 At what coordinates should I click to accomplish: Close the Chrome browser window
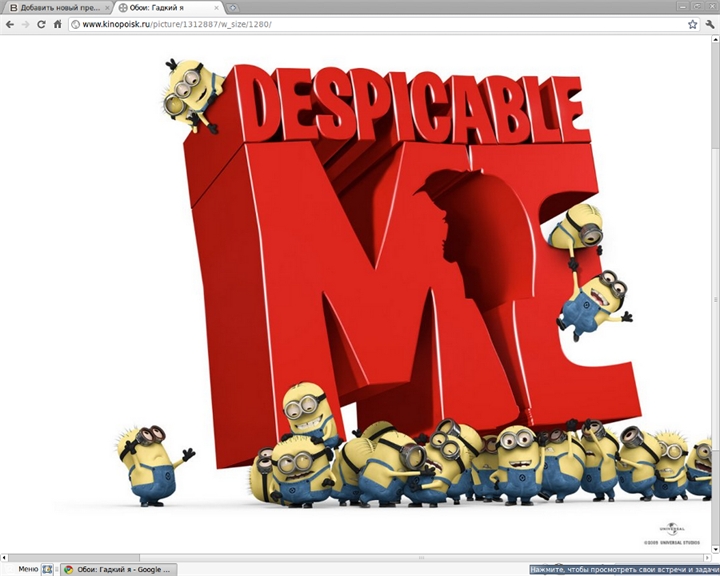(711, 6)
